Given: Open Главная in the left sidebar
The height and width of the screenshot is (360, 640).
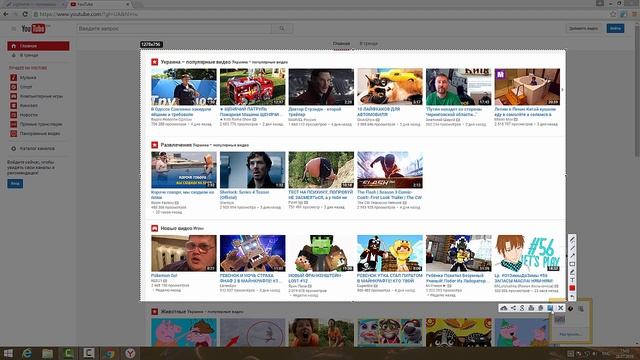Looking at the screenshot, I should coord(38,46).
